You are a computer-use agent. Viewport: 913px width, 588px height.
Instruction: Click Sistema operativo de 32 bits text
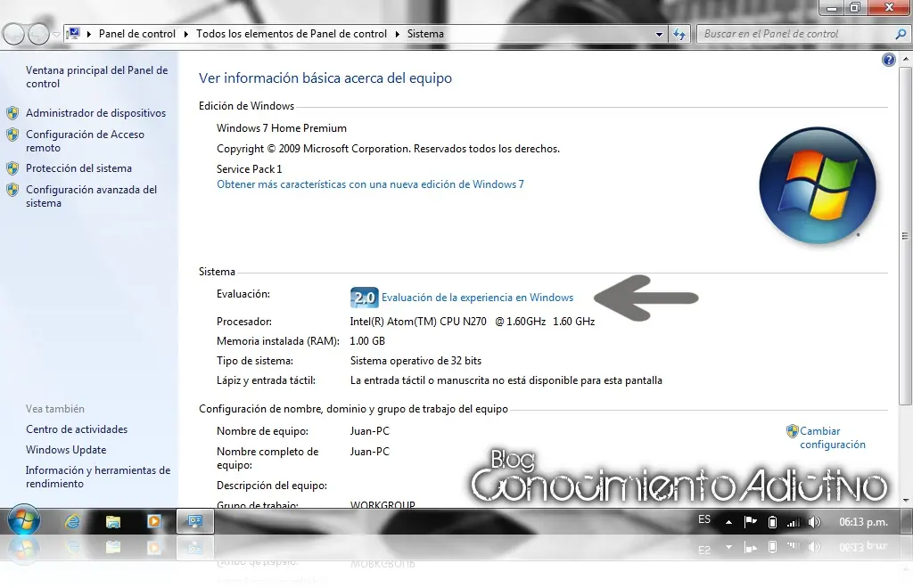click(x=415, y=361)
